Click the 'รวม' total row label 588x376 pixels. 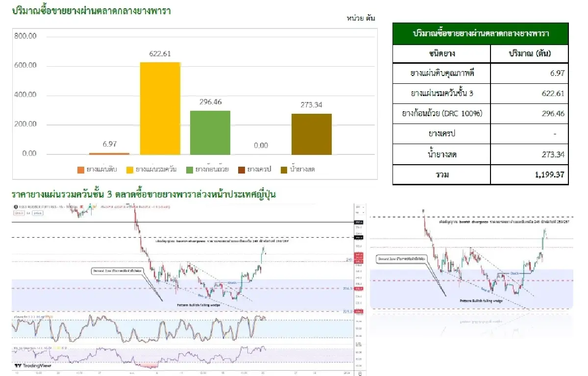[442, 175]
